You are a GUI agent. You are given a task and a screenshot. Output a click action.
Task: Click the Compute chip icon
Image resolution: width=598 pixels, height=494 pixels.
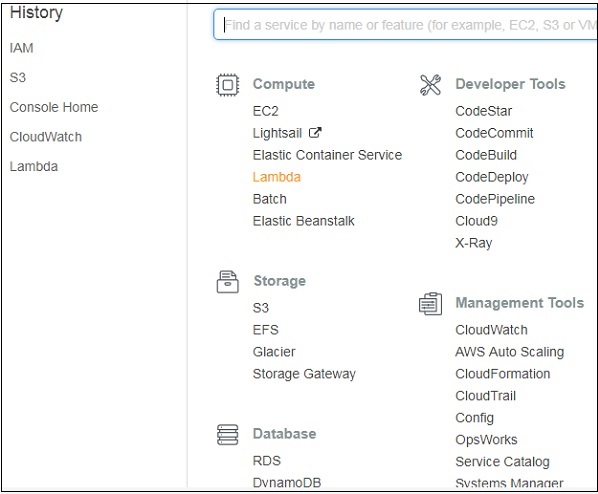click(228, 85)
